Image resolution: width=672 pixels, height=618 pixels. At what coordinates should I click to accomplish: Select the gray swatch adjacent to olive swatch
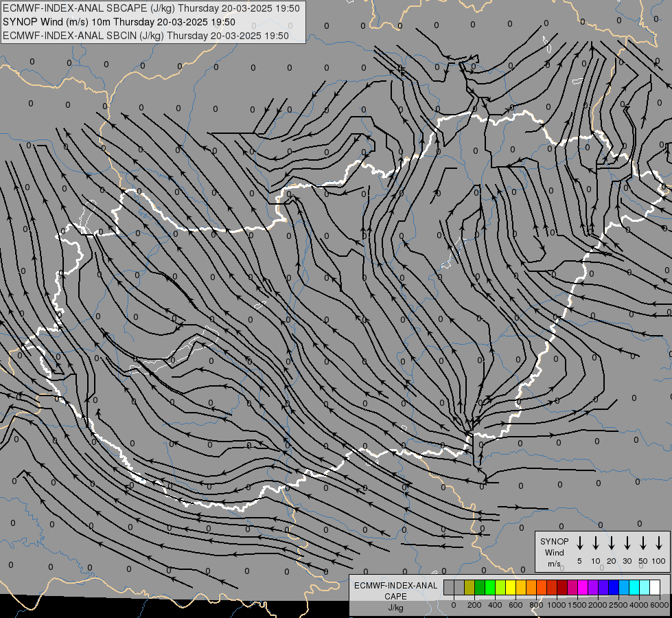pyautogui.click(x=459, y=587)
